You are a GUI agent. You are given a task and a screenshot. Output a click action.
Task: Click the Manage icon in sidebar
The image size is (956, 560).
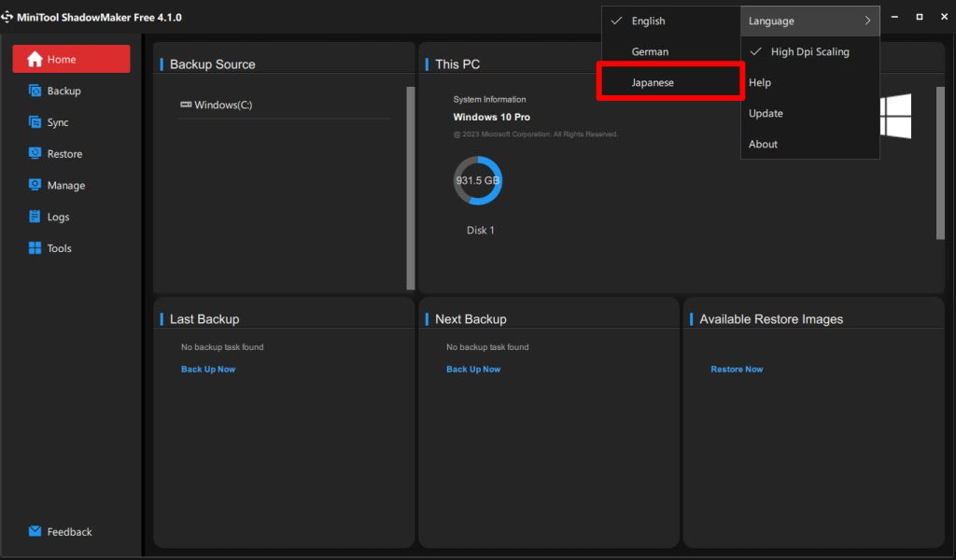point(35,185)
